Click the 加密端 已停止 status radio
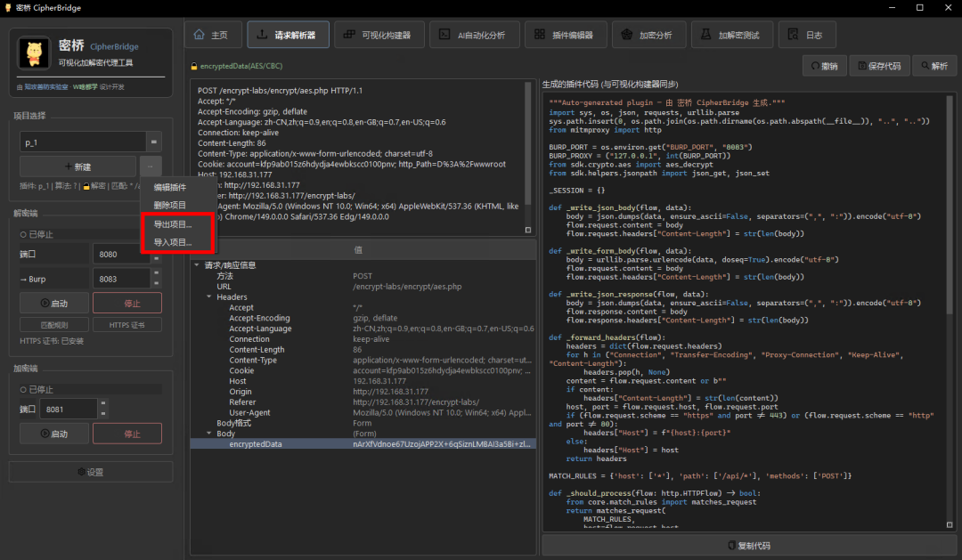This screenshot has height=560, width=962. [23, 389]
